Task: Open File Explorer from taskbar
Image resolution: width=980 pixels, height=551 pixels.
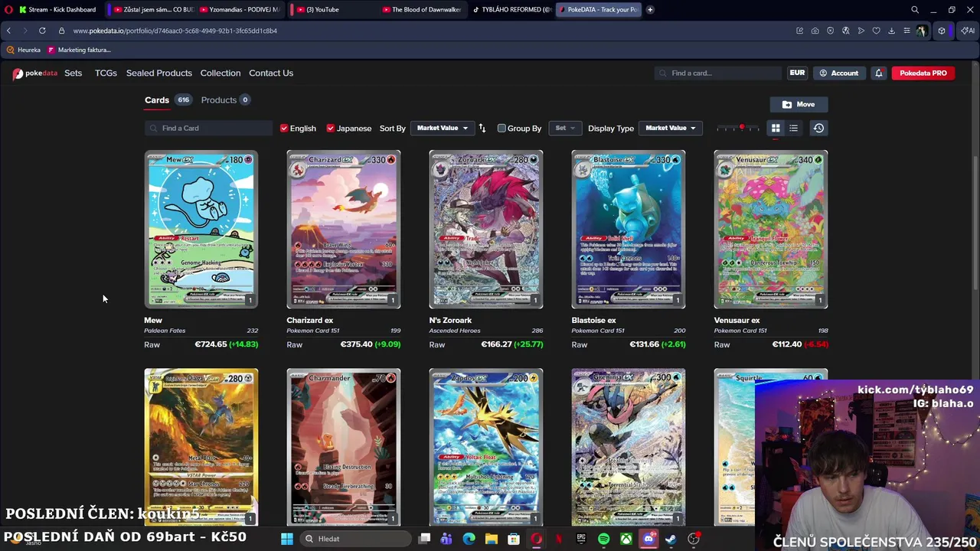Action: click(x=492, y=539)
